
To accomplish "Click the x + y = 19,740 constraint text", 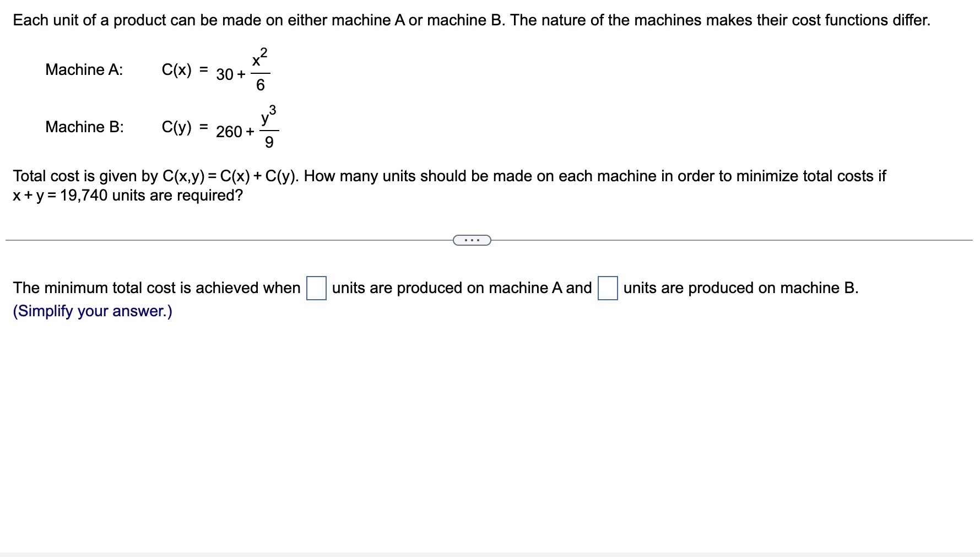I will pos(59,196).
